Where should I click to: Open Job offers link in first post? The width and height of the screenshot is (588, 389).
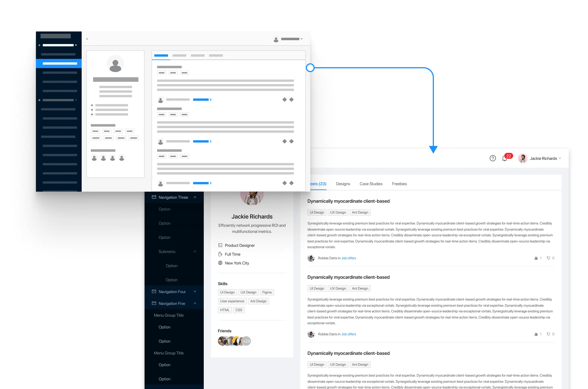coord(349,258)
